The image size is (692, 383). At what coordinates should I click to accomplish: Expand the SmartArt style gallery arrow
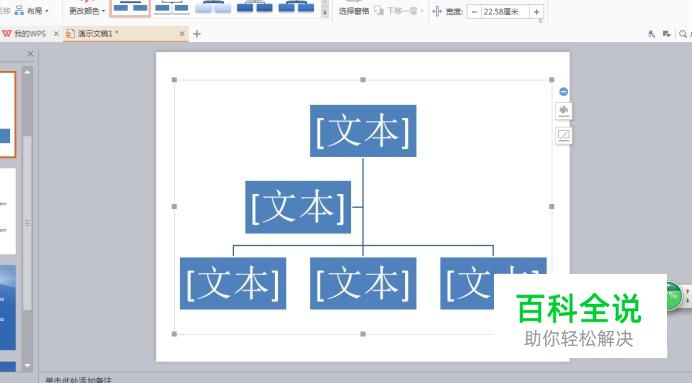pos(325,13)
